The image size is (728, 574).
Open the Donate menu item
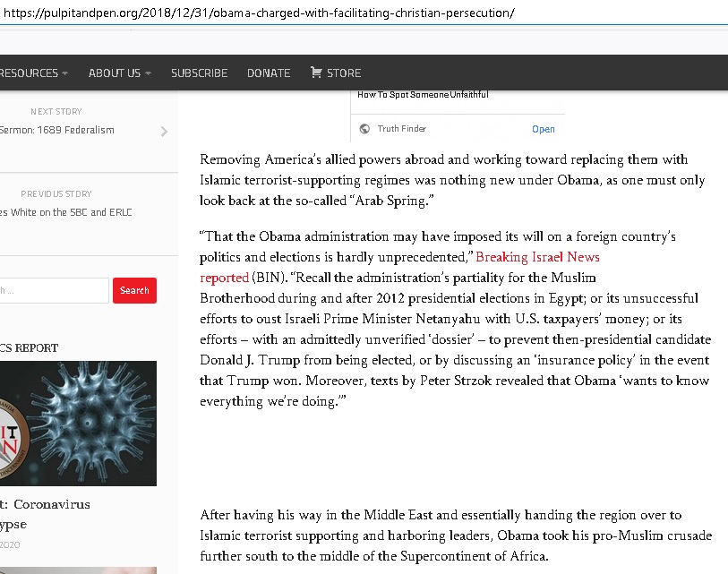tap(269, 73)
